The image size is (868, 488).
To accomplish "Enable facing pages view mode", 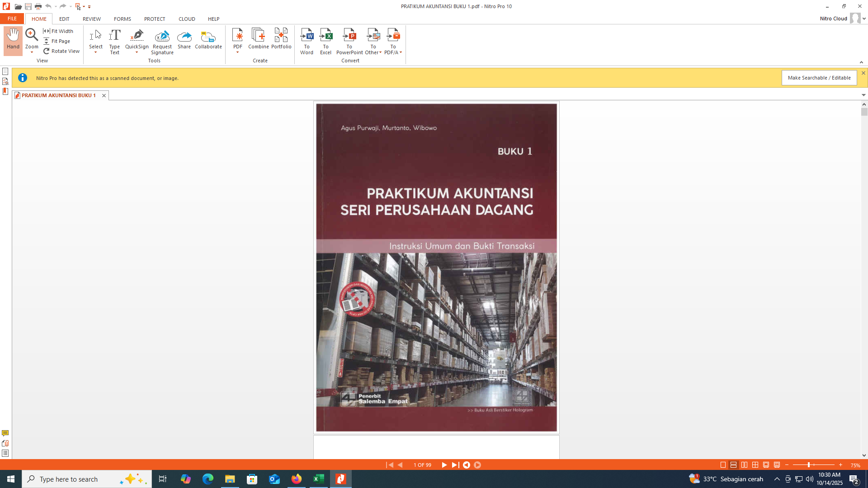I will (x=744, y=465).
